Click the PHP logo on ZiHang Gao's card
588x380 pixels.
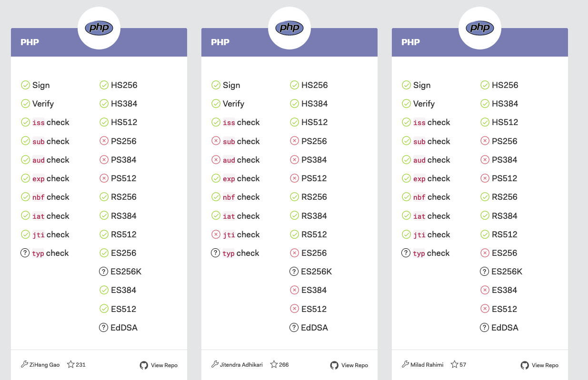click(x=99, y=28)
